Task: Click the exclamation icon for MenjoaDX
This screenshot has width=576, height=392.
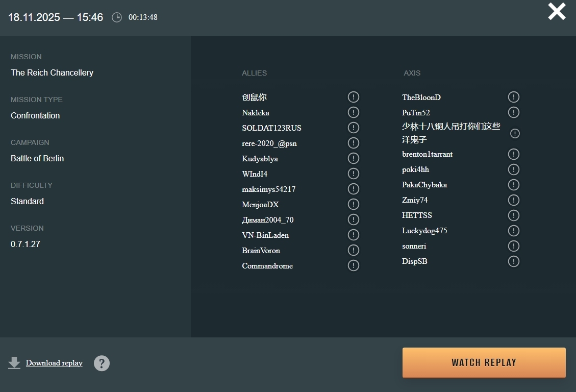Action: point(353,204)
